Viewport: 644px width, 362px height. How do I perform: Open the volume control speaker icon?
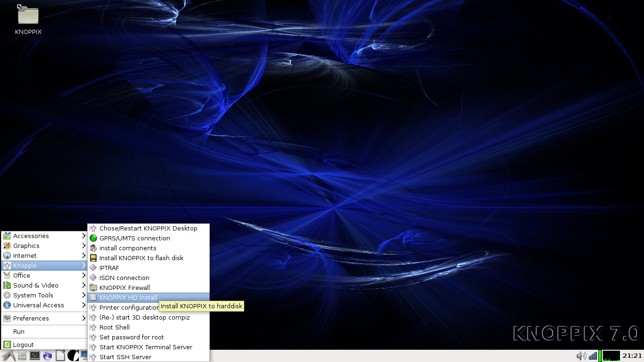coord(581,356)
